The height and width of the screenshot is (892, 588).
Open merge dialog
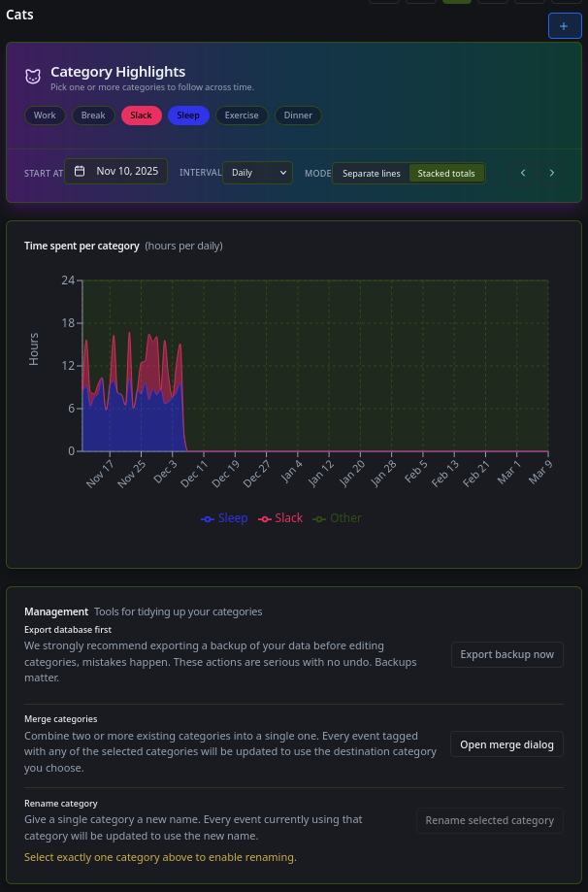point(506,744)
